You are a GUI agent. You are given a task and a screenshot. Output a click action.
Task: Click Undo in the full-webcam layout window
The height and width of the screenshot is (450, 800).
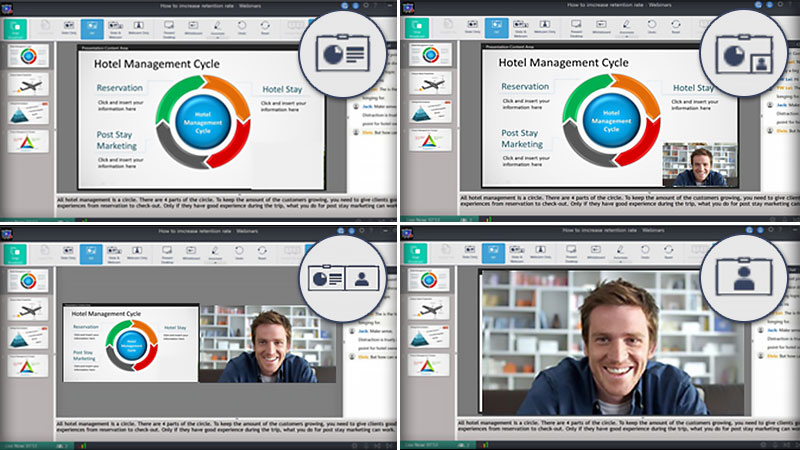coord(645,252)
